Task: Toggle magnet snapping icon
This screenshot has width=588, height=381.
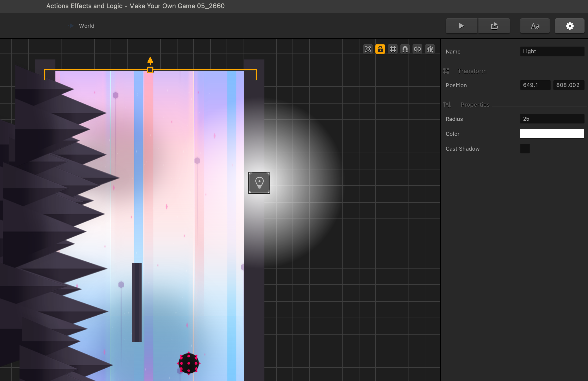Action: 405,49
